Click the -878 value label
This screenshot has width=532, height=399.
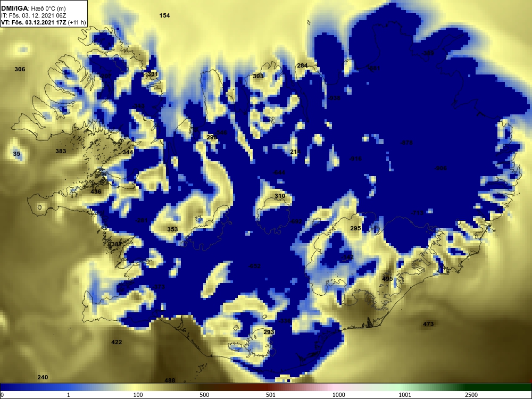click(406, 143)
